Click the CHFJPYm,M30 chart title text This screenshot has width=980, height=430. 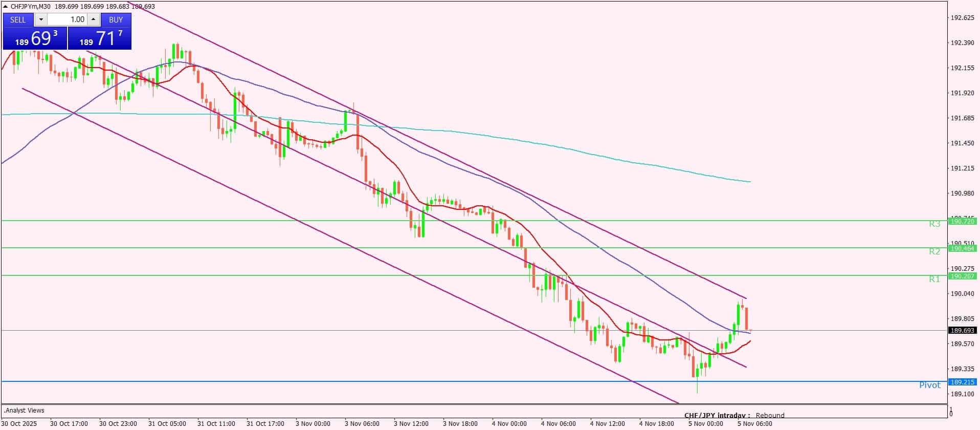pyautogui.click(x=31, y=6)
